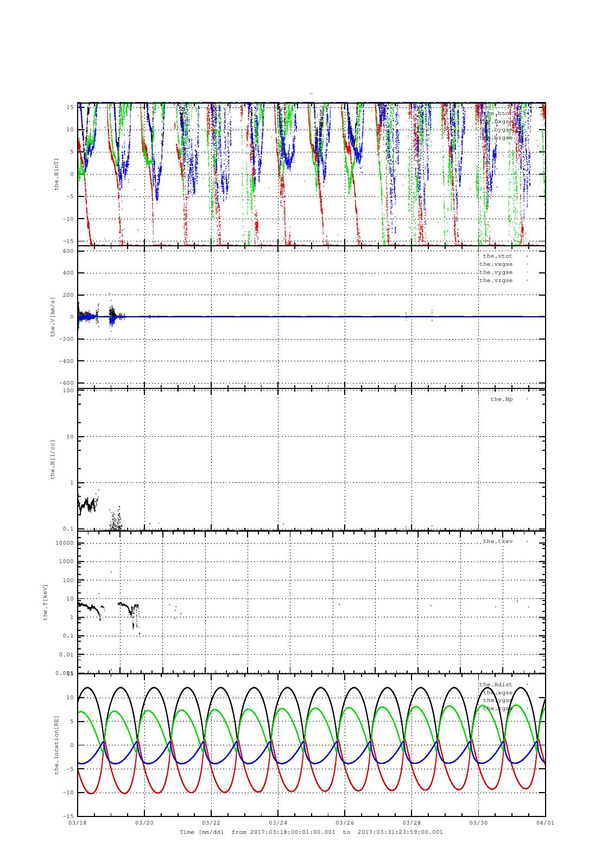Click the 'Time [mm/dd]' axis caption

click(x=201, y=832)
